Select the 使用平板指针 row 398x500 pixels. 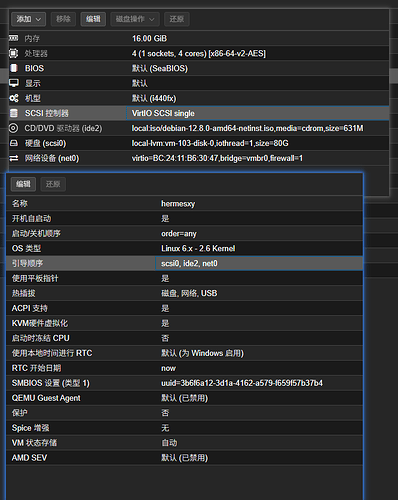pyautogui.click(x=184, y=278)
